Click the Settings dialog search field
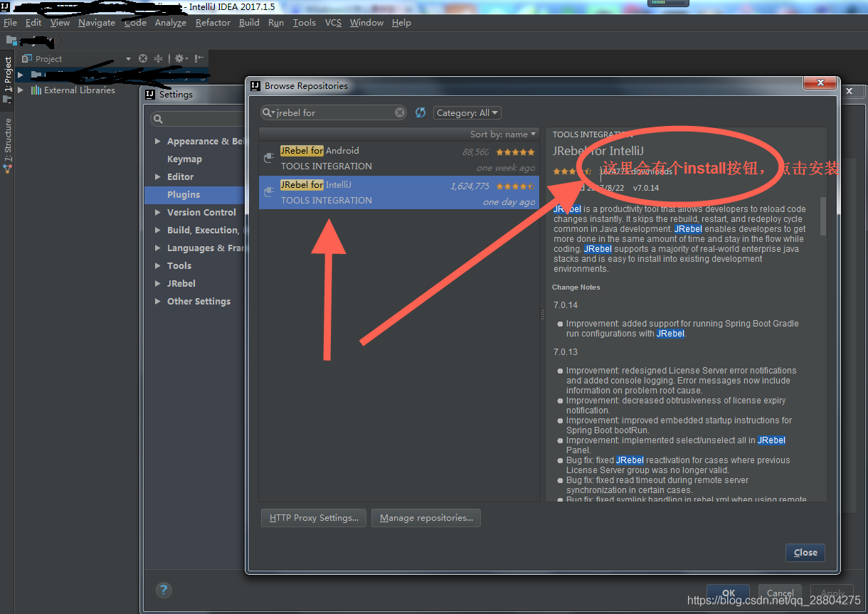The height and width of the screenshot is (614, 868). [198, 117]
